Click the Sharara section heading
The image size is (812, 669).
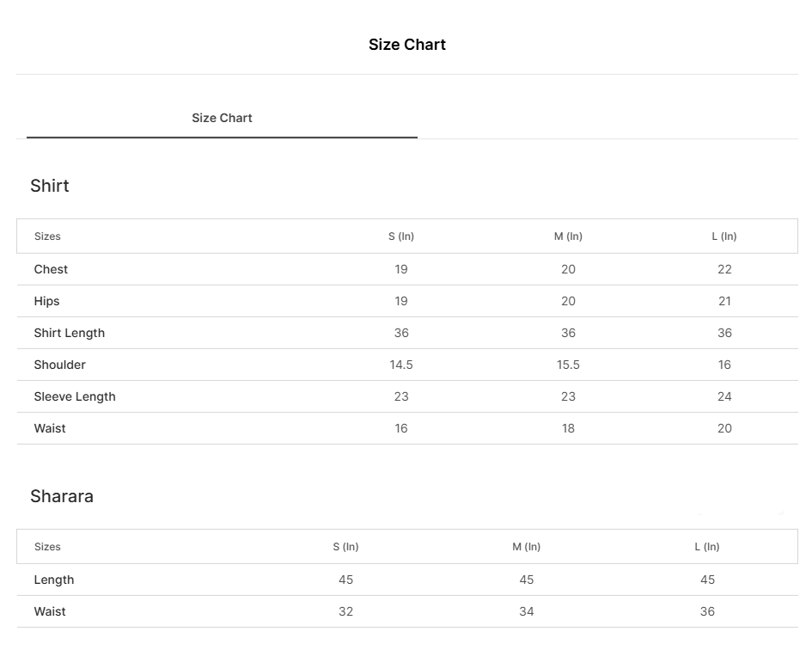tap(62, 496)
